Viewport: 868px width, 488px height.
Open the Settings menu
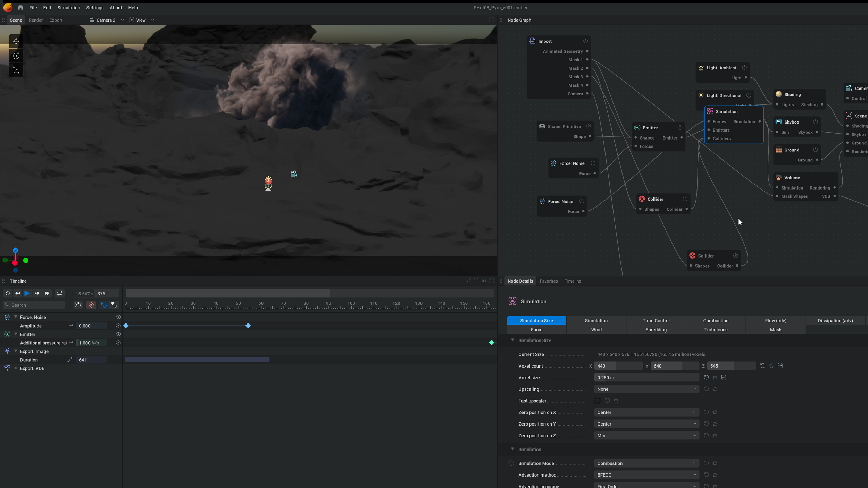tap(95, 8)
